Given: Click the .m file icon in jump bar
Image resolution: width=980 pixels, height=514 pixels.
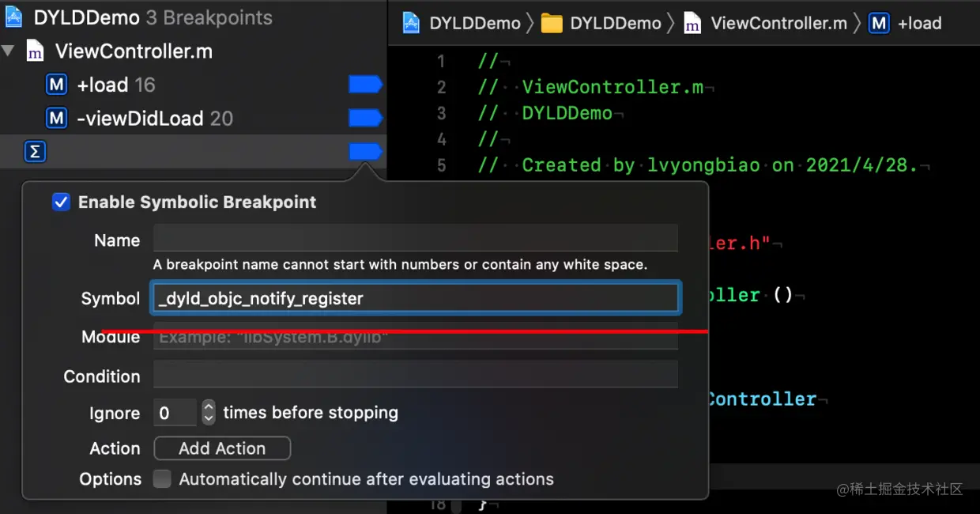Looking at the screenshot, I should tap(692, 24).
